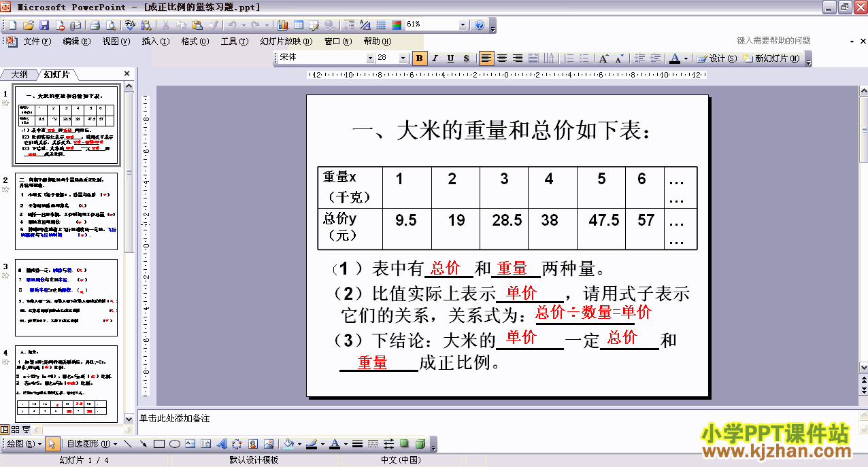Insert diagram or organization chart
The height and width of the screenshot is (467, 868).
pyautogui.click(x=237, y=444)
